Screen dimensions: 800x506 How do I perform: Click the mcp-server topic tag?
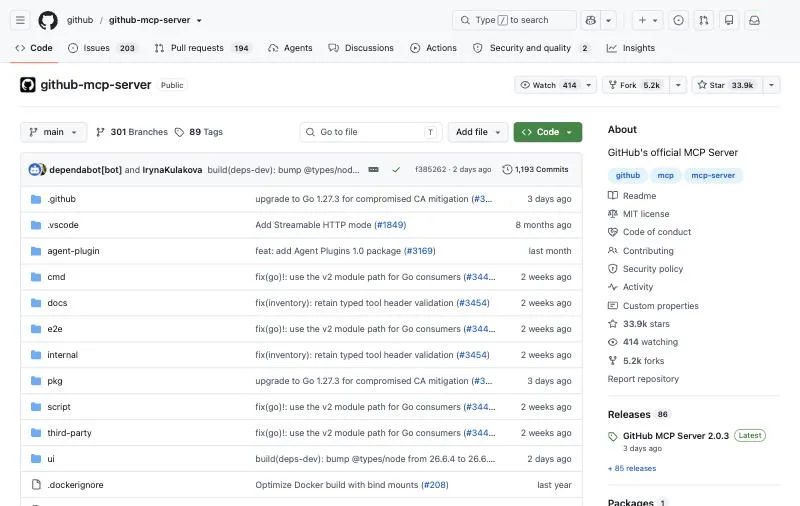(713, 175)
